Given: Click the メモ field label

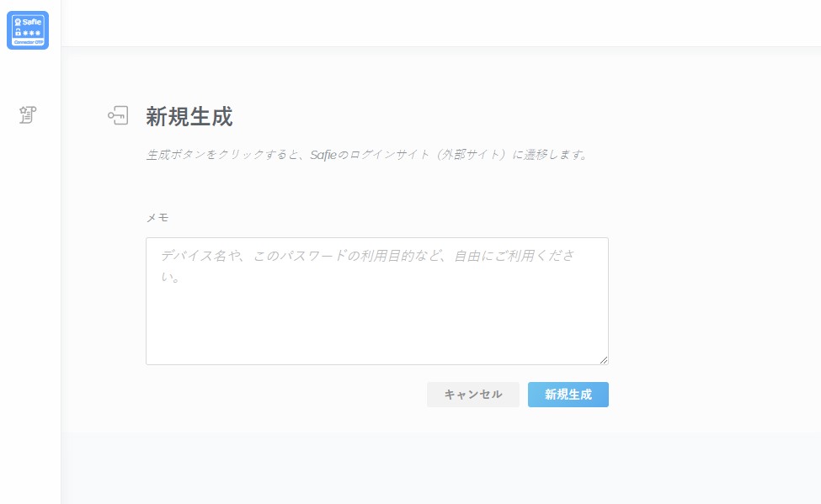Looking at the screenshot, I should 157,217.
